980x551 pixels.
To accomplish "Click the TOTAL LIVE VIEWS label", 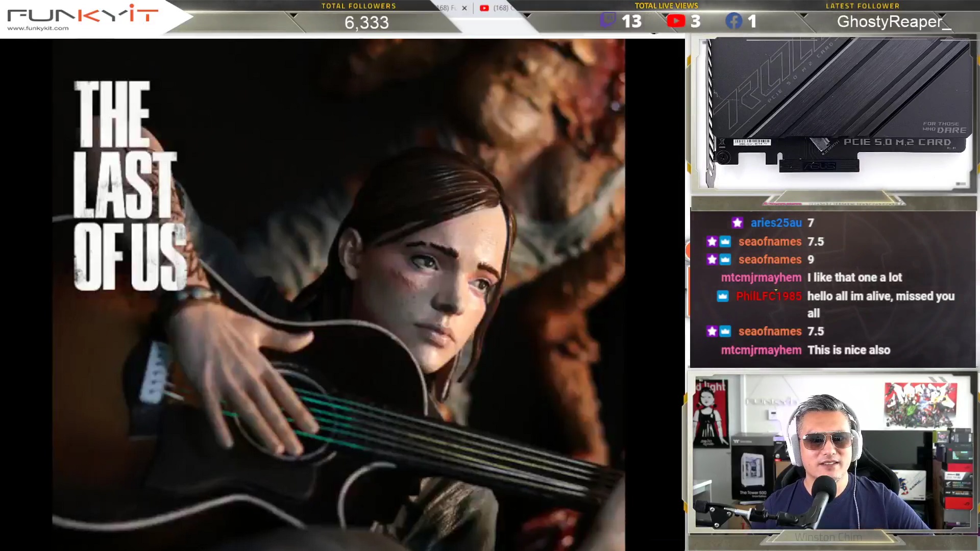I will [666, 6].
